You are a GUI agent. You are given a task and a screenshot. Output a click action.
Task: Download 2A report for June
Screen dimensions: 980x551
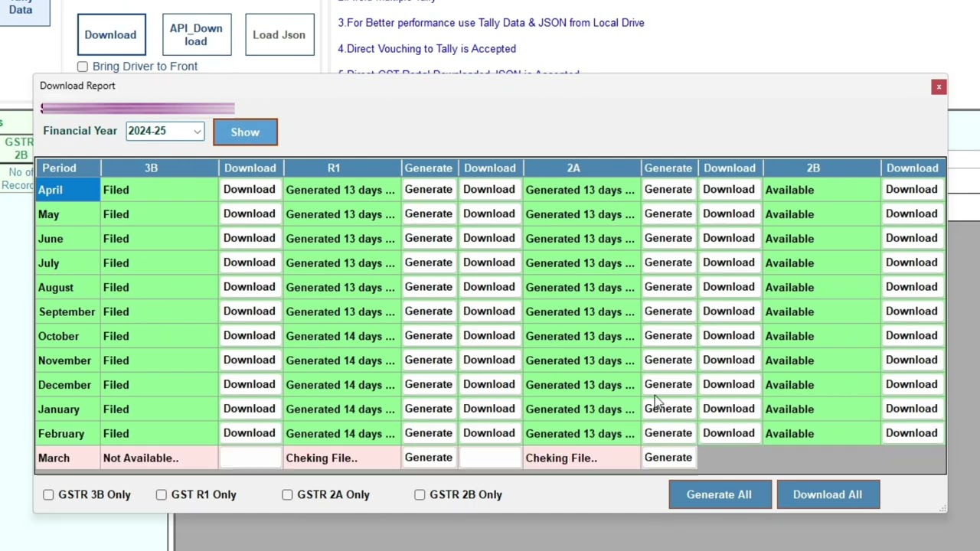click(729, 238)
